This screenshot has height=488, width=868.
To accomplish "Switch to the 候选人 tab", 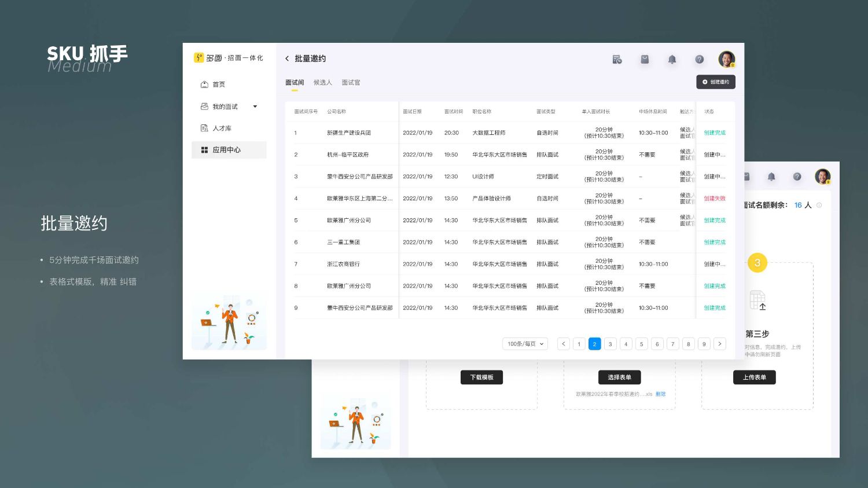I will [x=322, y=83].
